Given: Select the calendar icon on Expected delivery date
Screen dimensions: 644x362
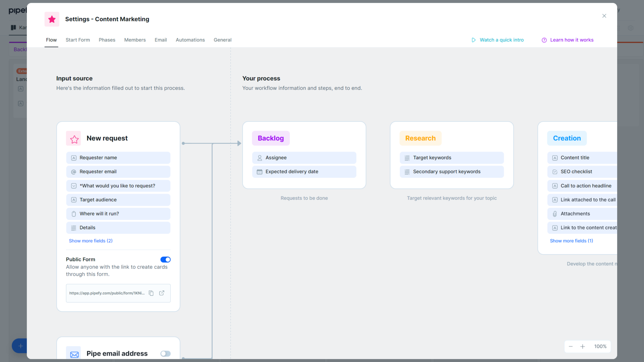Looking at the screenshot, I should (259, 172).
